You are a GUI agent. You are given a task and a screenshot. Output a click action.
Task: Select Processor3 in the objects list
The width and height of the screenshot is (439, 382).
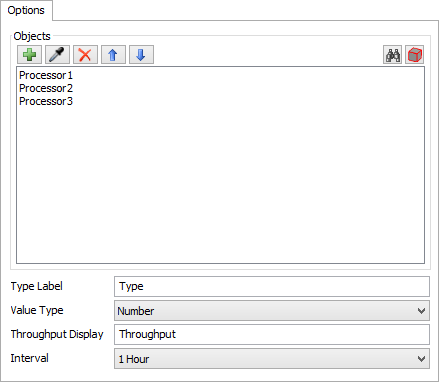point(46,101)
